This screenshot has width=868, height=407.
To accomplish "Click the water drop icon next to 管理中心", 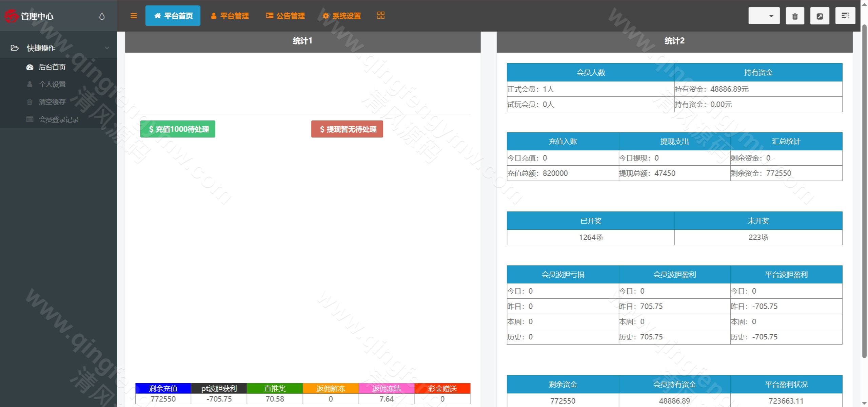I will tap(101, 16).
